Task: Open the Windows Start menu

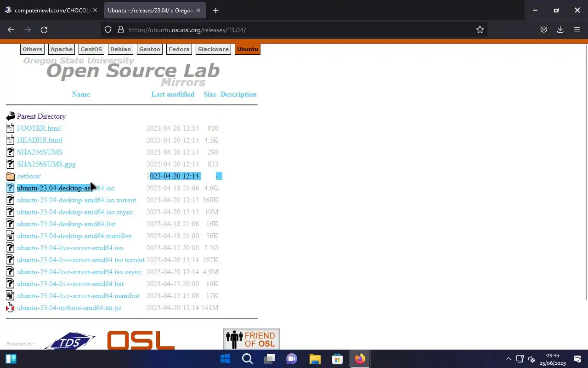Action: [225, 359]
